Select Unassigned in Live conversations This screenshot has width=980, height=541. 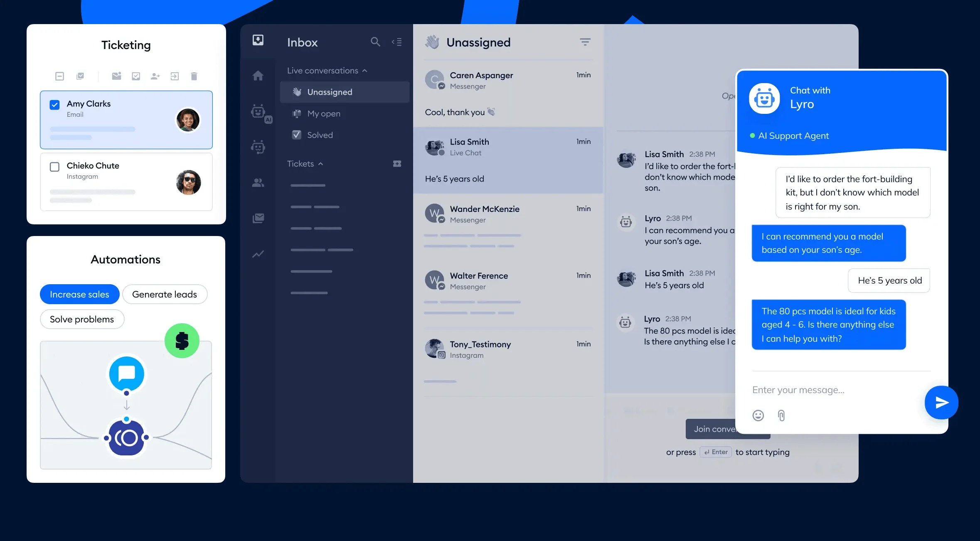(345, 92)
